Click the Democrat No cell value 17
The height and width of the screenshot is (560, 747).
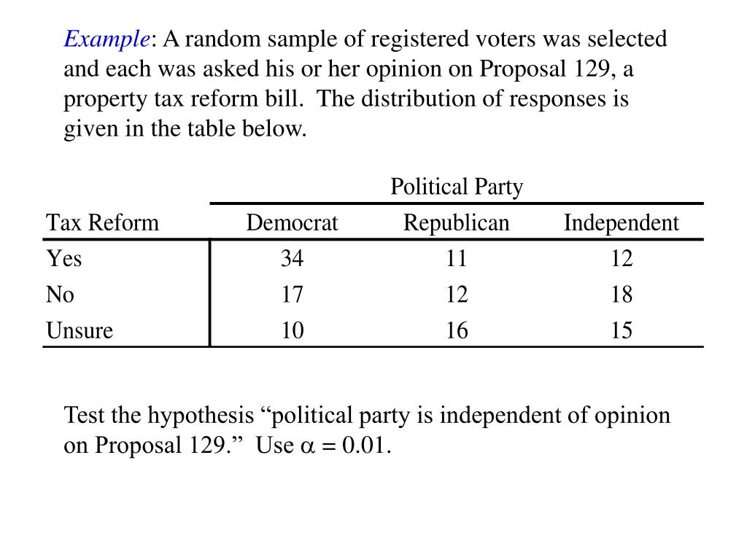292,295
